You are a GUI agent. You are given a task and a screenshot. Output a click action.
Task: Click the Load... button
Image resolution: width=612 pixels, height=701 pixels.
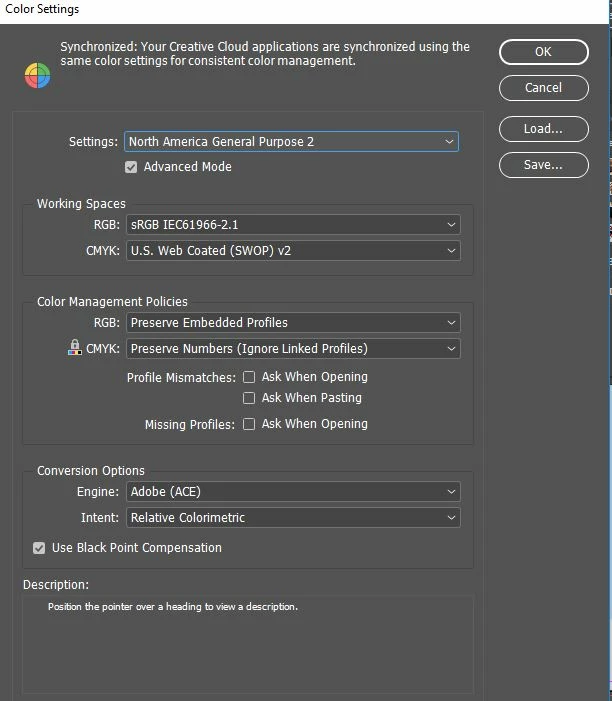point(544,129)
